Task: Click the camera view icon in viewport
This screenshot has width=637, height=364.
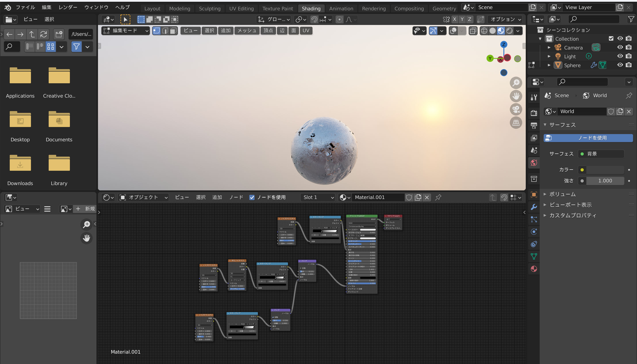Action: pos(516,109)
